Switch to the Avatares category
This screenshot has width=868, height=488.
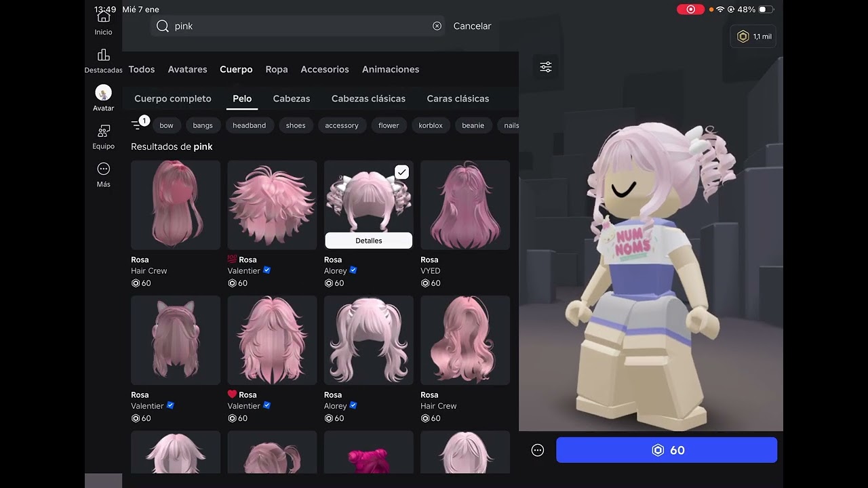pos(187,69)
